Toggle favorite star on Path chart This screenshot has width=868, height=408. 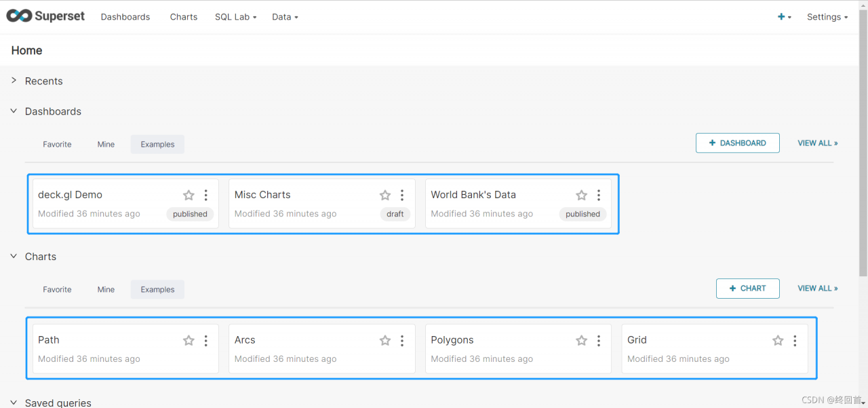click(189, 341)
